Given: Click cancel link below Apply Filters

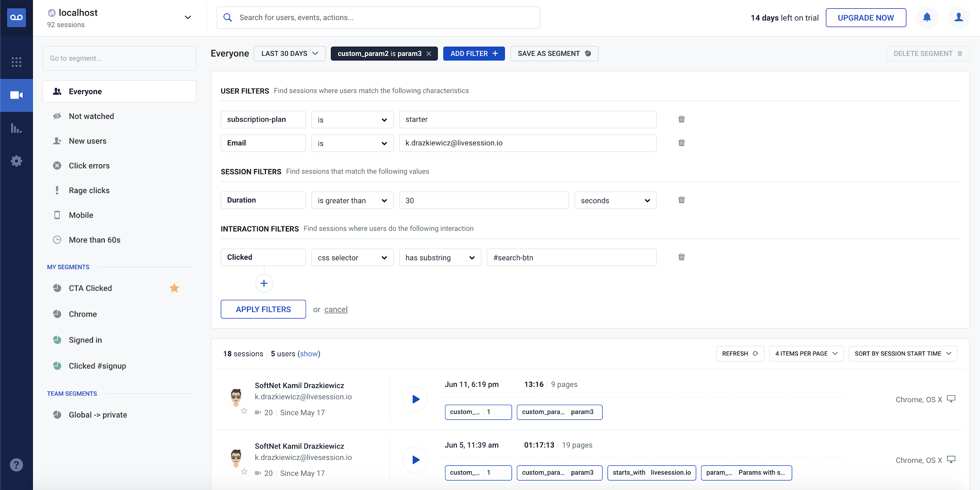Looking at the screenshot, I should (x=335, y=309).
